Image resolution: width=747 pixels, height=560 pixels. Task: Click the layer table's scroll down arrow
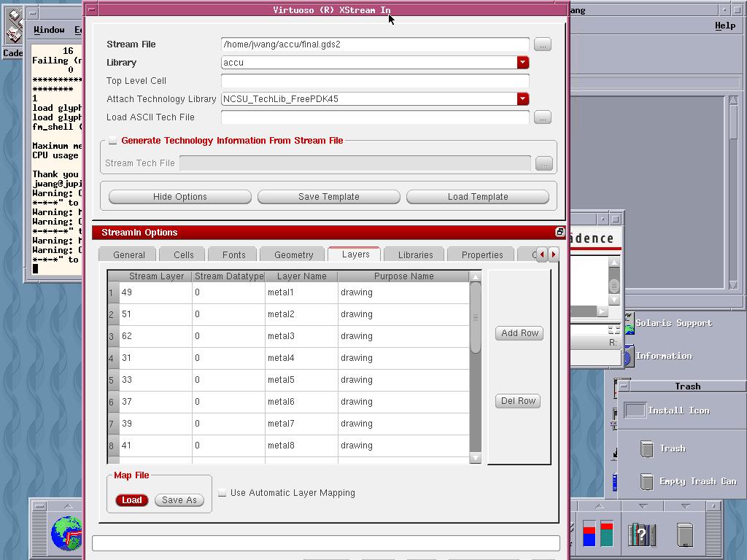click(475, 458)
